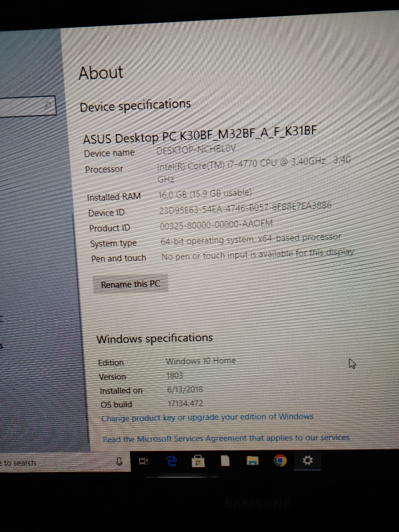Launch Google Chrome from the taskbar
399x532 pixels.
280,460
